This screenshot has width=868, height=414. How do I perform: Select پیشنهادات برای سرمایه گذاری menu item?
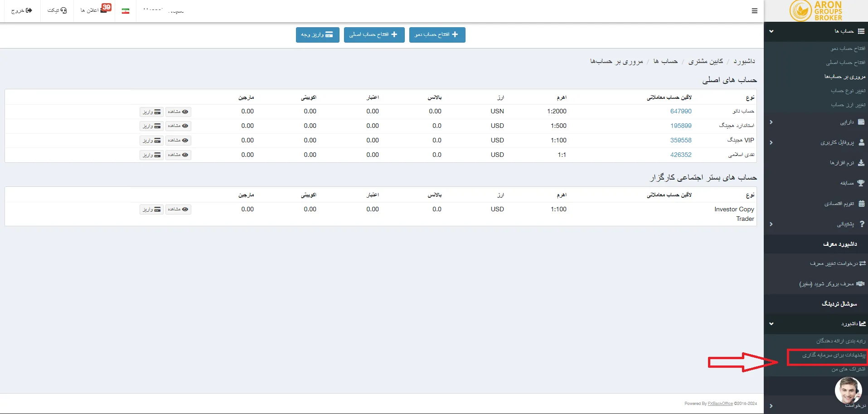click(833, 355)
